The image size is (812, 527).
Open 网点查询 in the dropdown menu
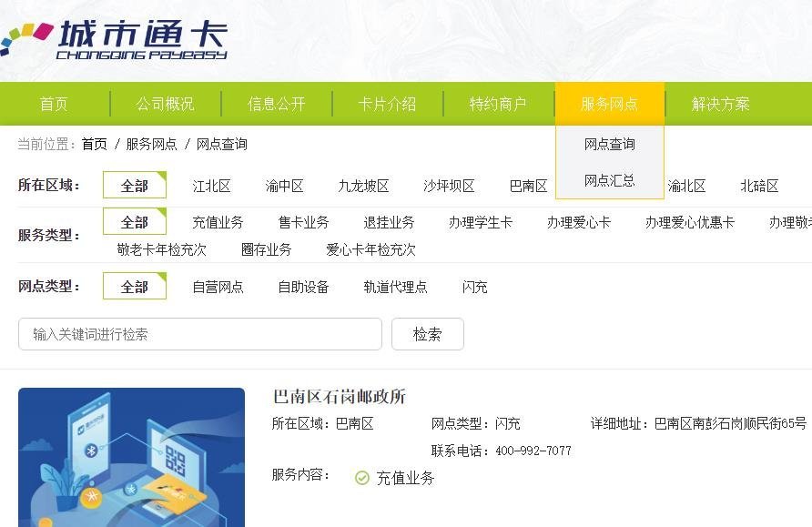[x=609, y=144]
